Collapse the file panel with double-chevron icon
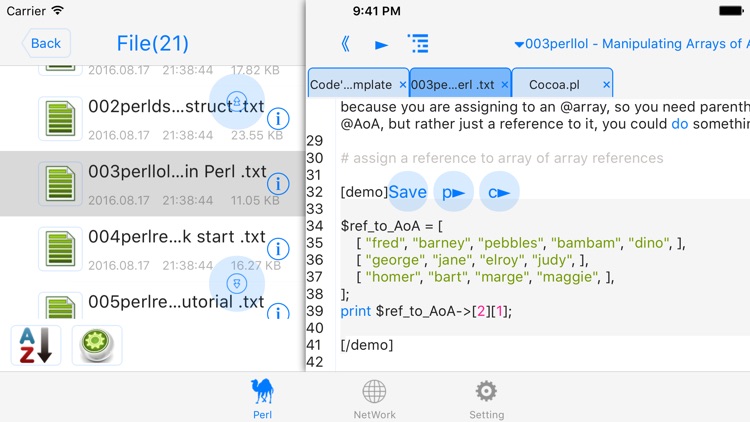This screenshot has width=750, height=422. [345, 44]
